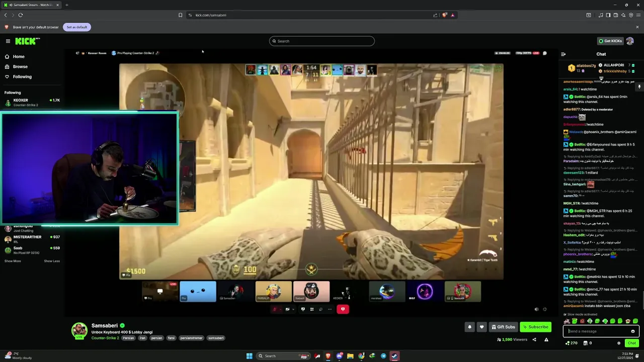Open the Kick hamburger sidebar menu
Viewport: 644px width, 362px height.
[x=8, y=41]
